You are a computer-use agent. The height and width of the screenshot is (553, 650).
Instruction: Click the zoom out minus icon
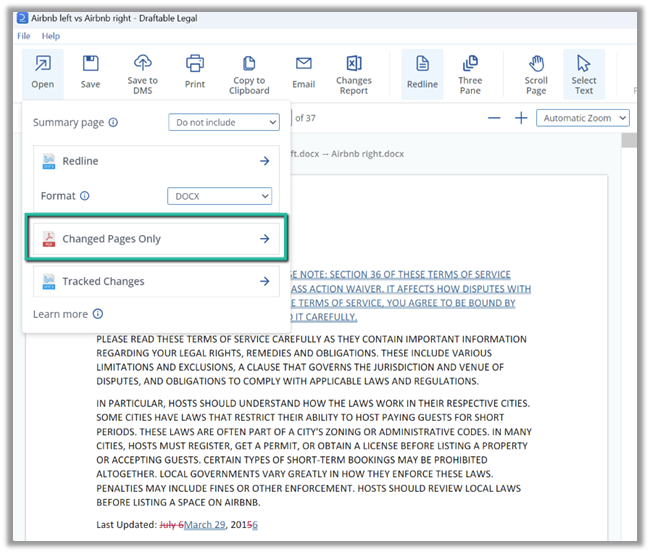[x=494, y=118]
